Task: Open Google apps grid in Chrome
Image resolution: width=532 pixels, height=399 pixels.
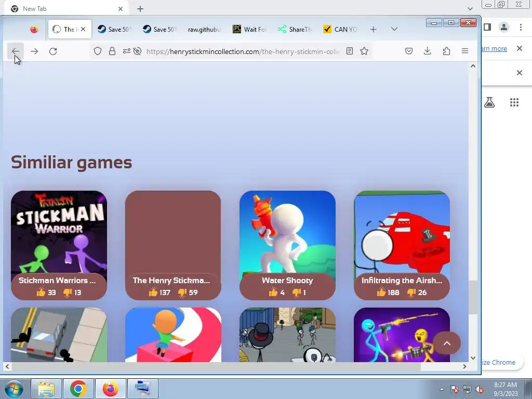Action: tap(514, 102)
